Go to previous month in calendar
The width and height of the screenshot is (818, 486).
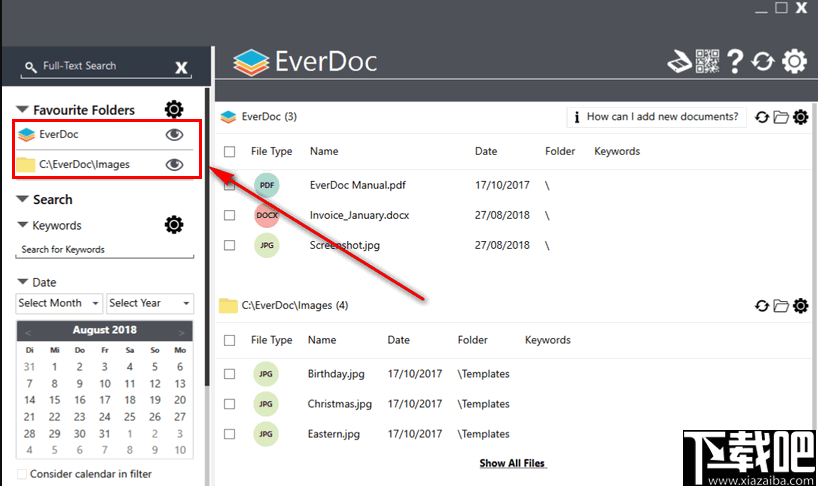tap(28, 332)
